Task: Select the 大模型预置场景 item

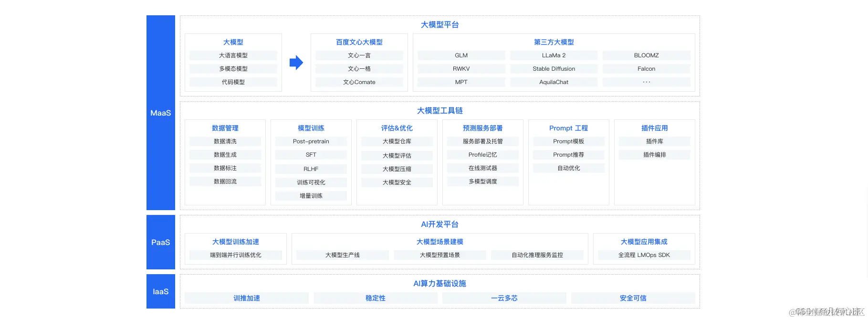Action: point(440,255)
